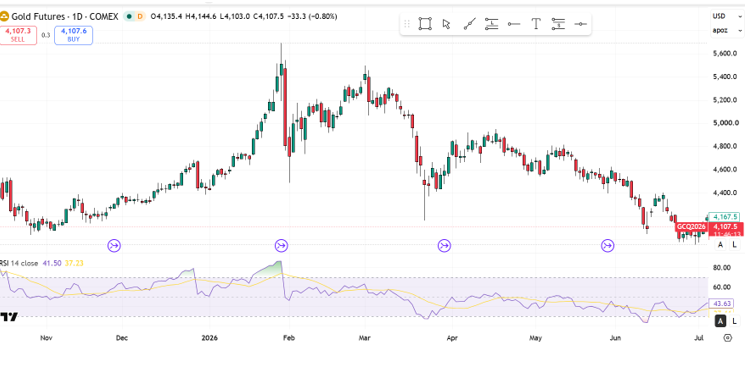Click the 80.00 RSI scale label
Screen dimensions: 745x377
(722, 268)
